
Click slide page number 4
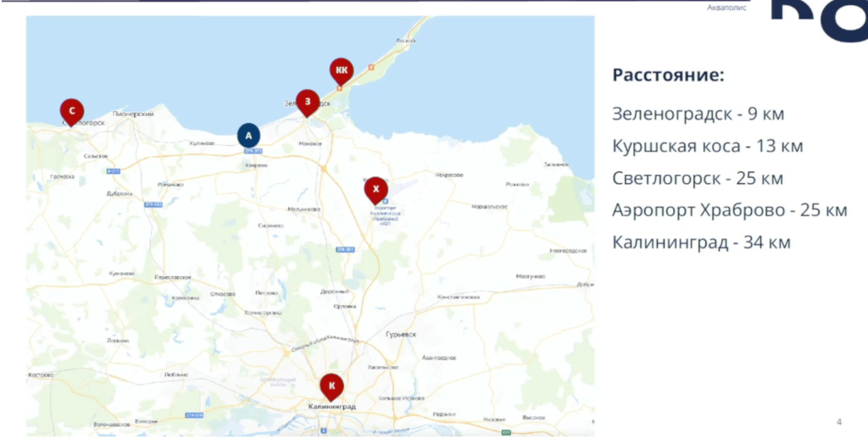tap(838, 422)
